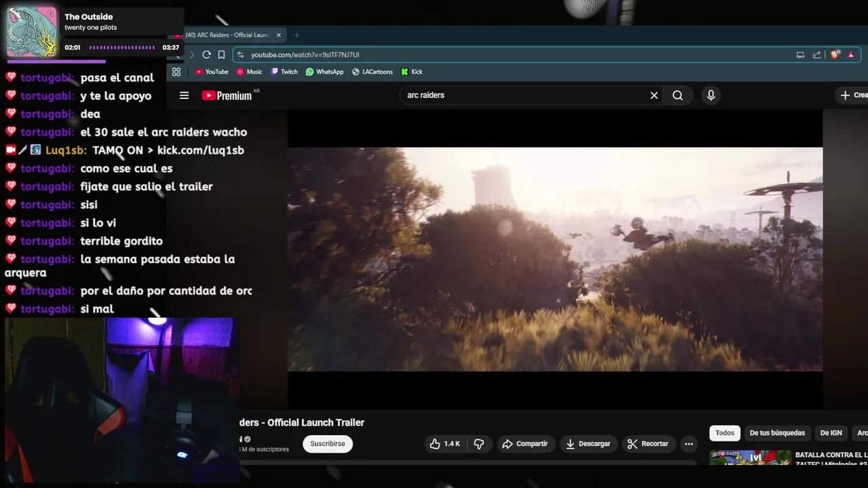Screen dimensions: 868x488
Task: Open WhatsApp bookmark in bookmarks bar
Action: click(x=325, y=72)
